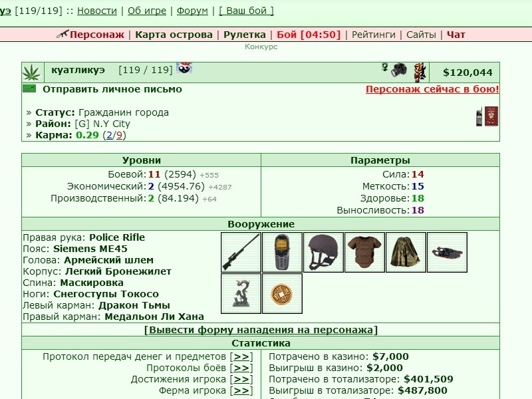Open Протоколы боёв arrows link
Image resolution: width=532 pixels, height=399 pixels.
(241, 368)
